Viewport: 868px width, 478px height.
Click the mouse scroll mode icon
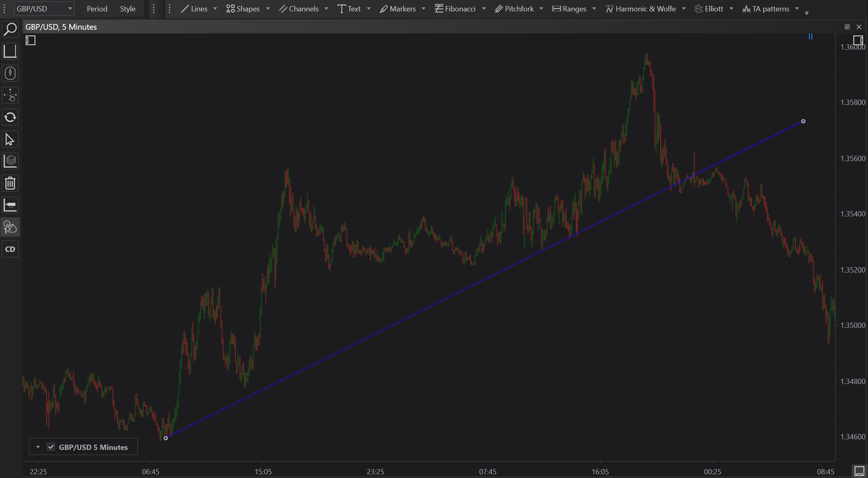(x=10, y=73)
